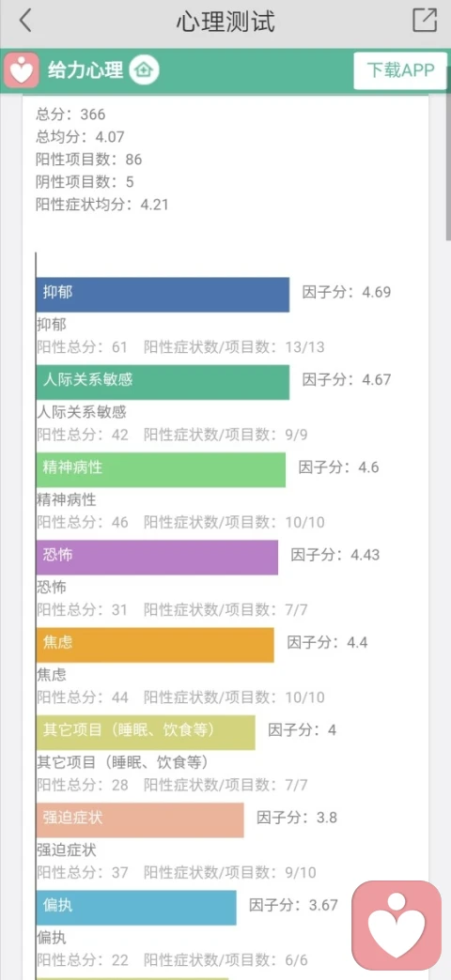The image size is (451, 980).
Task: Tap the 阳性症状均分：4.21 line
Action: point(102,205)
